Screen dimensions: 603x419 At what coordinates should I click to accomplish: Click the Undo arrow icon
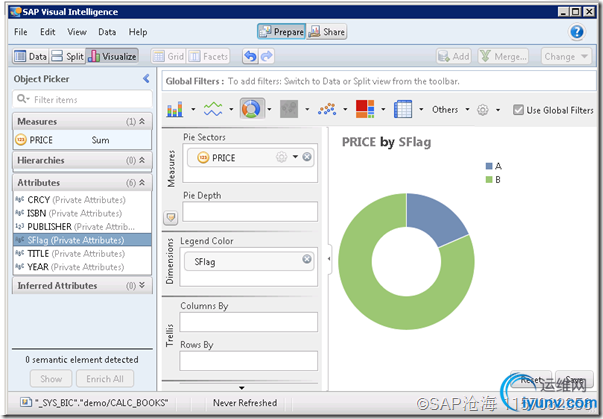(250, 57)
